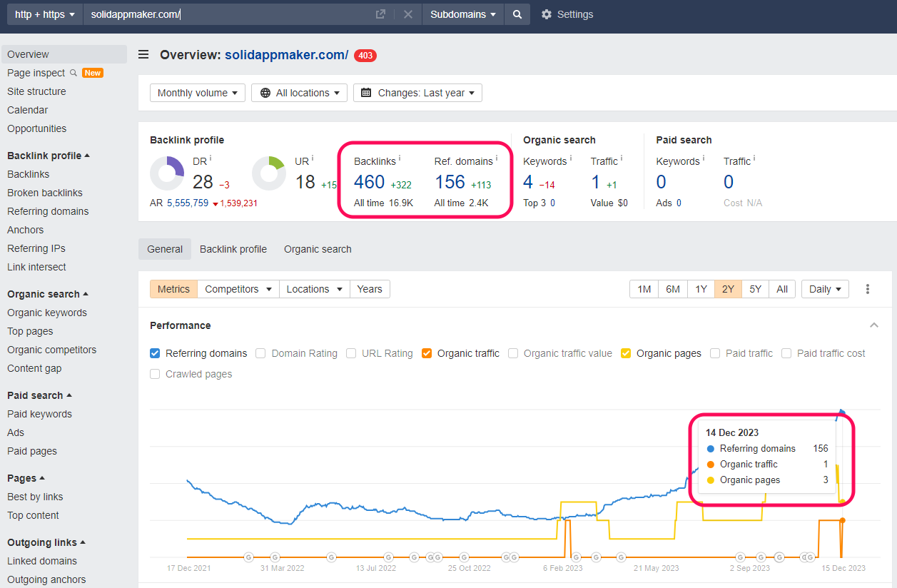Screen dimensions: 897x588
Task: Open URL in new tab icon
Action: pyautogui.click(x=381, y=14)
